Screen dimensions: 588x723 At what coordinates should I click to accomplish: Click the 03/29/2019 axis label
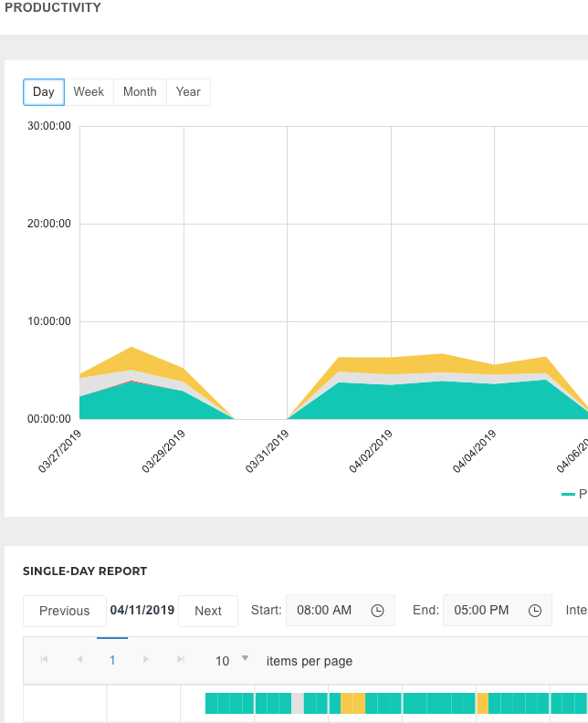click(163, 451)
